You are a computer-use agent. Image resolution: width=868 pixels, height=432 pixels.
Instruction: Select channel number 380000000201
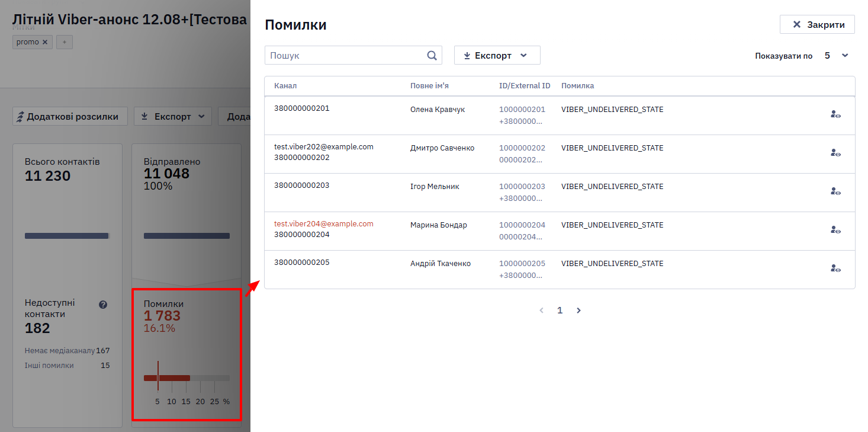302,108
